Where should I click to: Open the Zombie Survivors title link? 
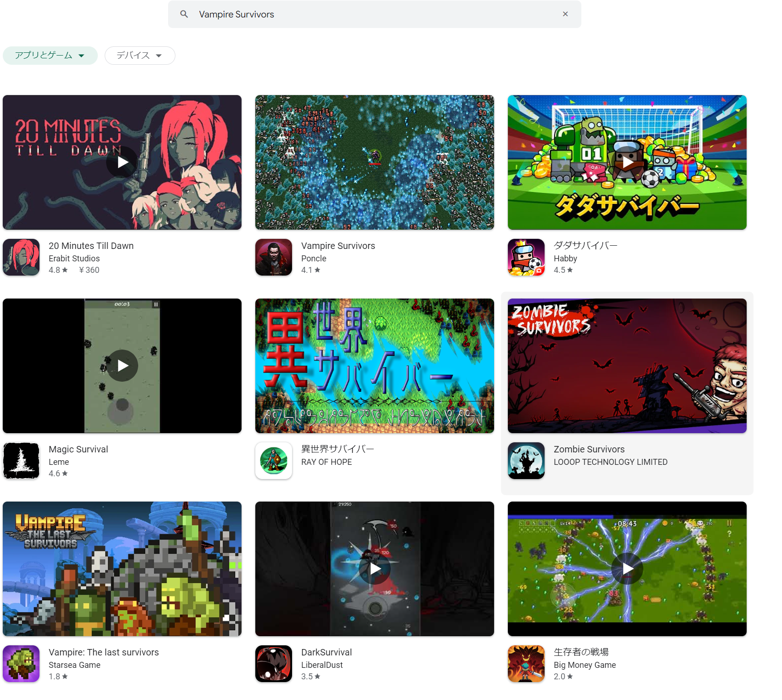click(x=589, y=449)
